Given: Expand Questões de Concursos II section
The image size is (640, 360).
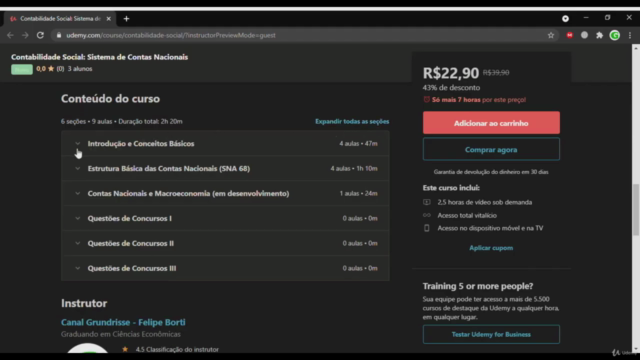Looking at the screenshot, I should tap(225, 243).
